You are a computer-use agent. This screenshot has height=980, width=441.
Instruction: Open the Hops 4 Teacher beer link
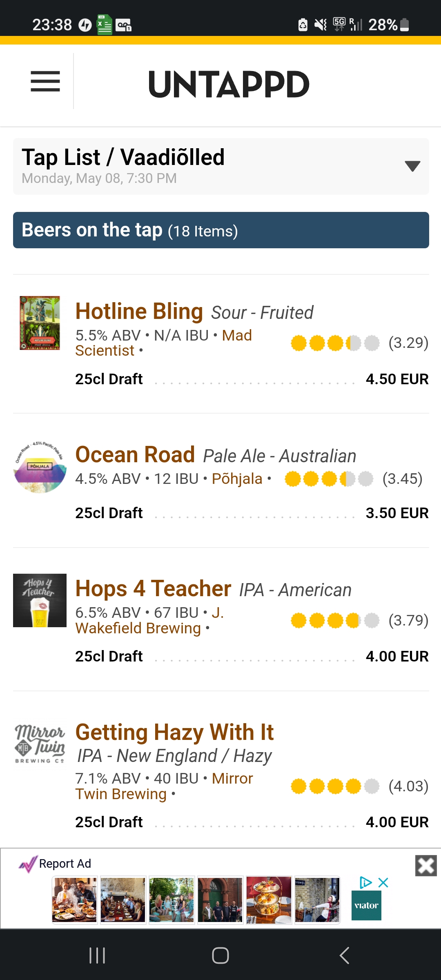[x=153, y=589]
